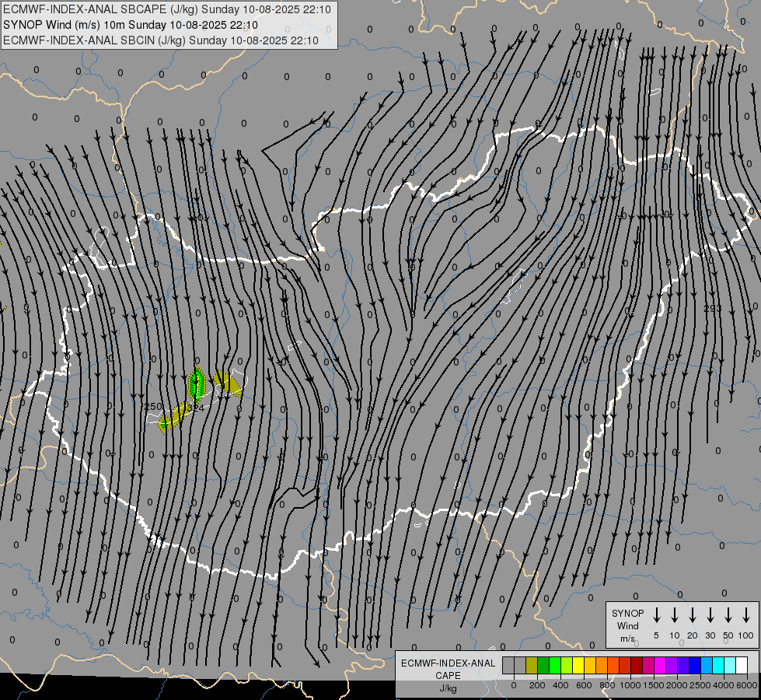Choose the purple CAPE legend swatch
Viewport: 761px width, 700px height.
click(x=671, y=665)
